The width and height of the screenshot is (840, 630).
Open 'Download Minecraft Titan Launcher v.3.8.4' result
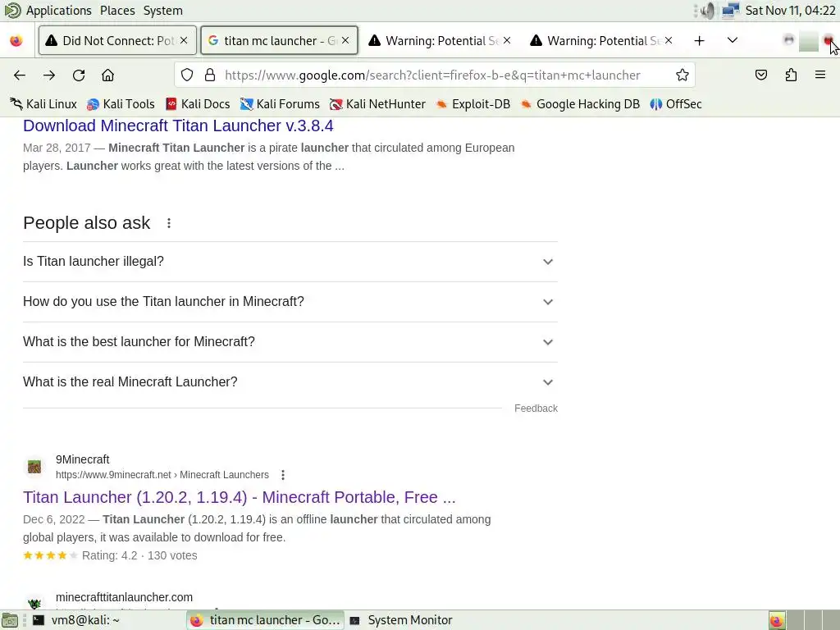coord(178,126)
